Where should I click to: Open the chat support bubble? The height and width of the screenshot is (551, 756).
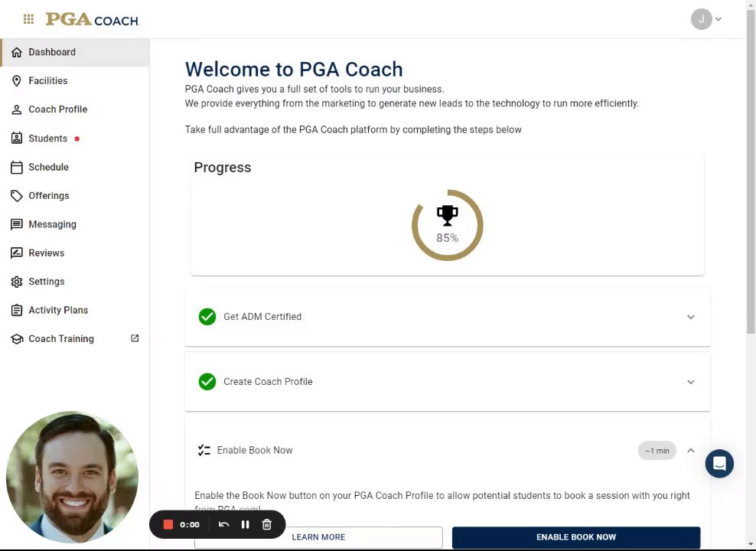[x=719, y=464]
